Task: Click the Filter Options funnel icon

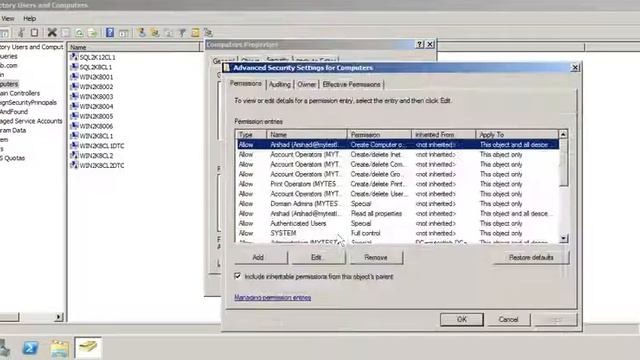Action: [182, 33]
